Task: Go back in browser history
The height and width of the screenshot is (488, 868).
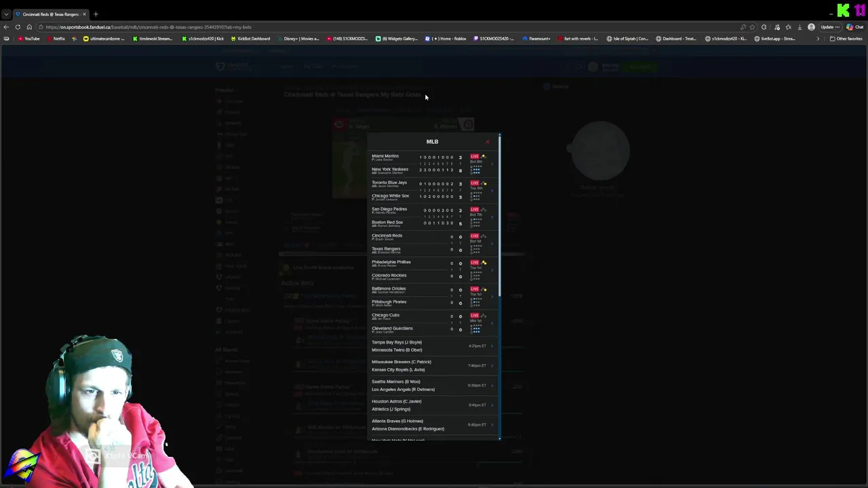Action: coord(6,27)
